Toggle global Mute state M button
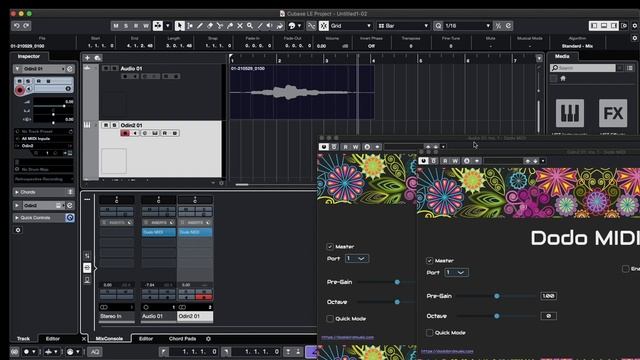Viewport: 640px width, 360px height. 116,26
